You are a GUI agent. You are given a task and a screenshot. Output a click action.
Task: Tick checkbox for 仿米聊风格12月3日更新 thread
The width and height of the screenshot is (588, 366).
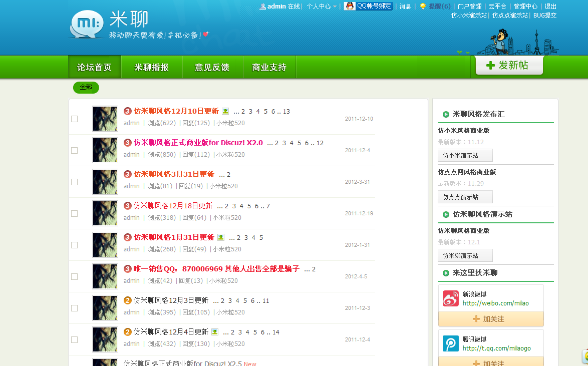[x=74, y=308]
